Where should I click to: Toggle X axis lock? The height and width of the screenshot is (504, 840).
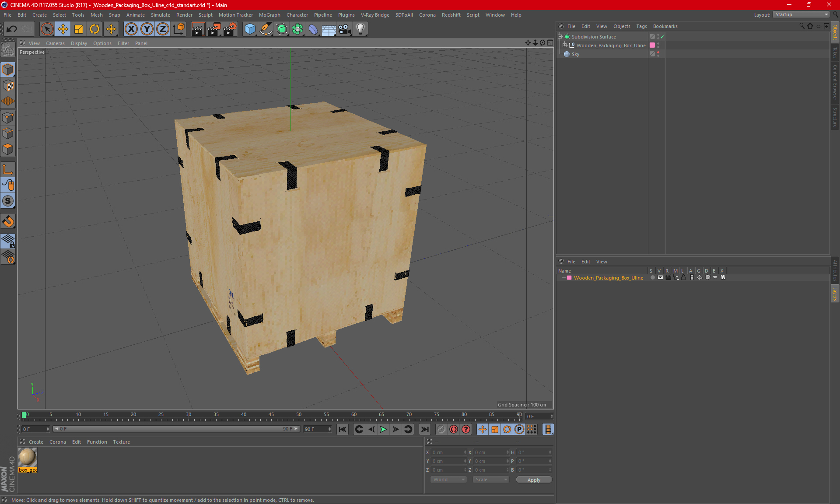click(x=131, y=29)
